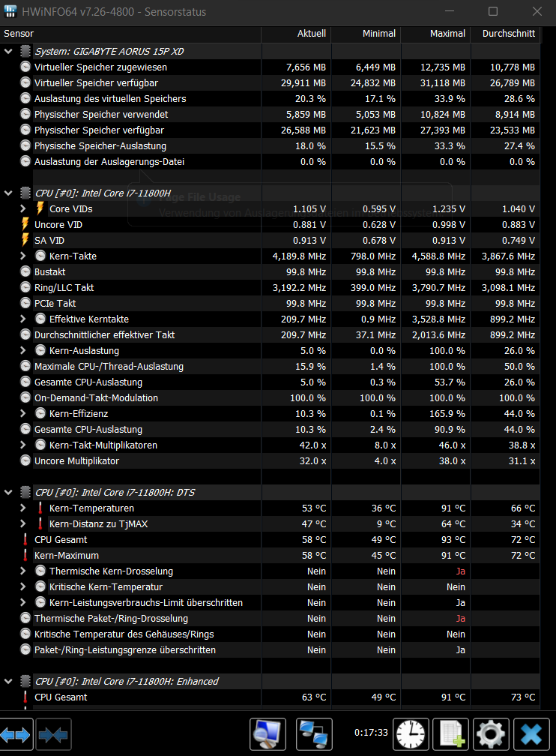Screen dimensions: 556x756
Task: Click the lightning icon next to SA VID
Action: (x=25, y=240)
